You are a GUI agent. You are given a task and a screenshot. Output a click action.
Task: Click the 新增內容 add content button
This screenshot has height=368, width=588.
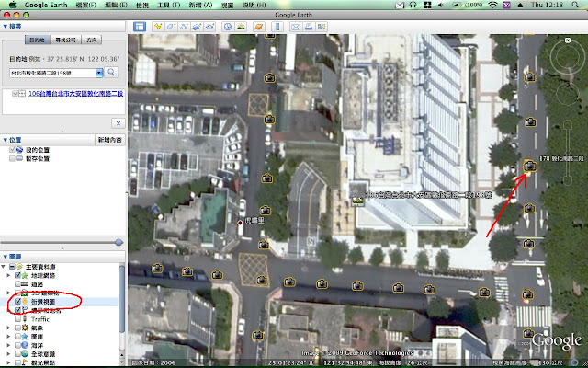109,140
